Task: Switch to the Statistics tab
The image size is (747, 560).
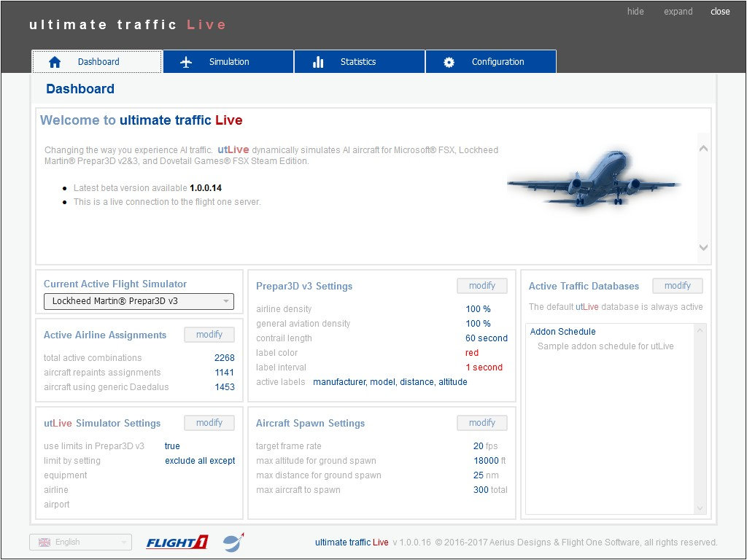Action: [360, 61]
